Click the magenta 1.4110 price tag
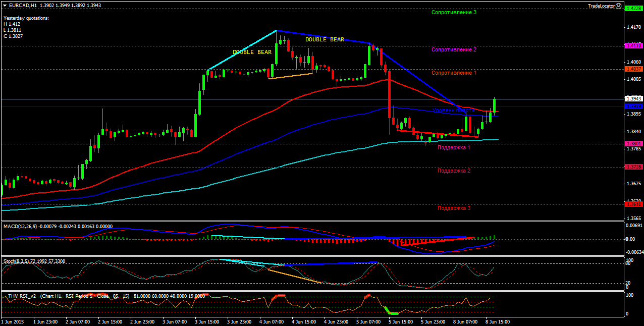 tap(633, 45)
